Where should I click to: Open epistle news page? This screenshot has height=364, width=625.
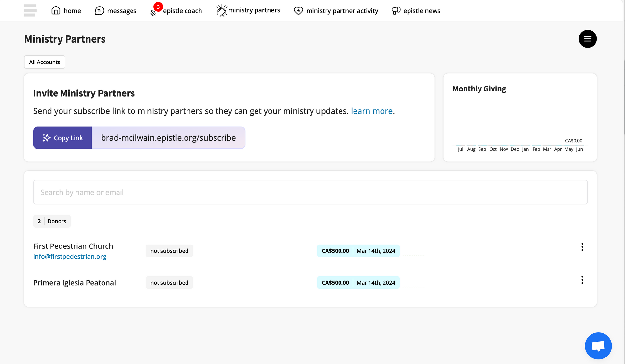[416, 11]
